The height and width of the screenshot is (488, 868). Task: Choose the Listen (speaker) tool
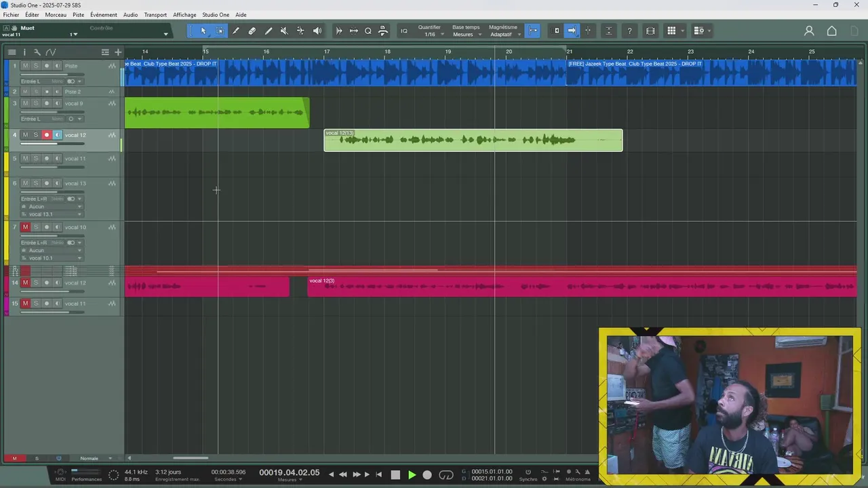coord(317,30)
